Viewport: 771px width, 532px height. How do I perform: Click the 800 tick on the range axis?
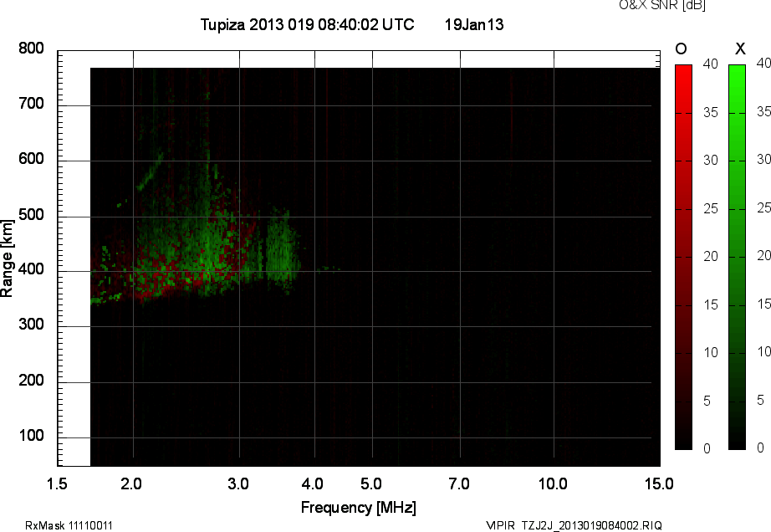click(31, 49)
